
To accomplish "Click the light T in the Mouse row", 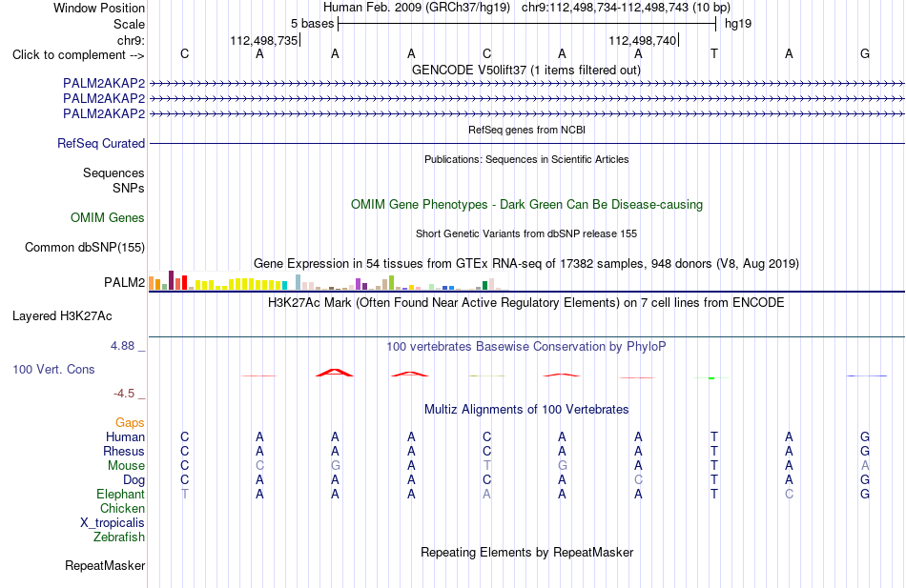I will [x=487, y=466].
